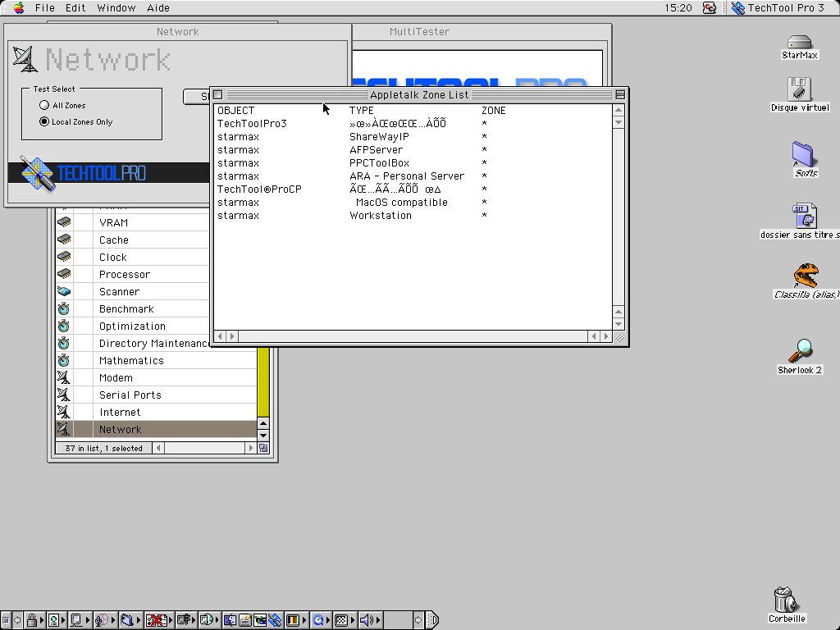Open the Apple menu
The width and height of the screenshot is (840, 630).
click(19, 7)
